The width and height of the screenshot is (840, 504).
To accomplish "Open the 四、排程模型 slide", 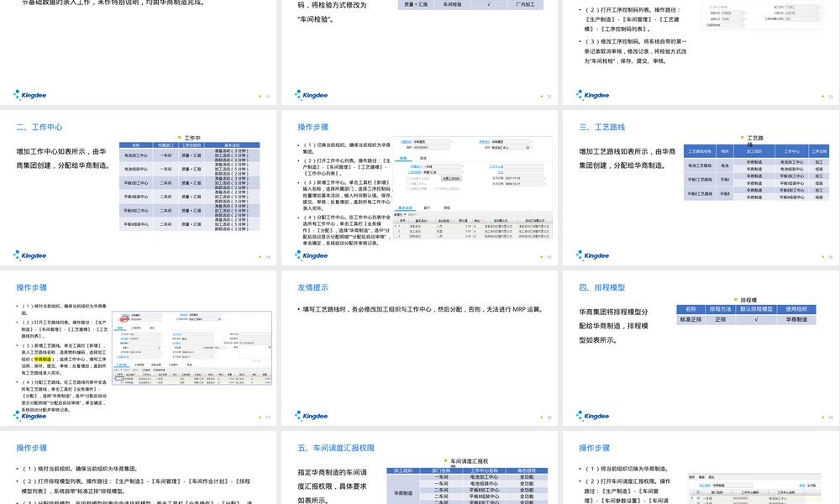I will tap(701, 348).
